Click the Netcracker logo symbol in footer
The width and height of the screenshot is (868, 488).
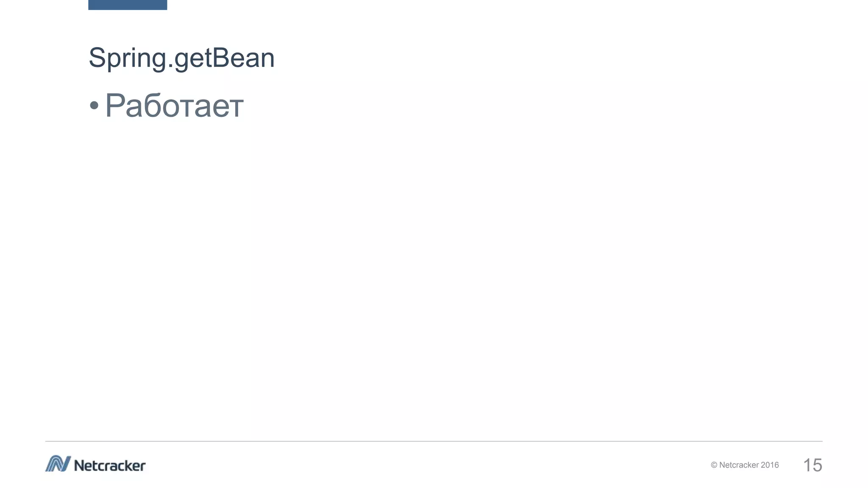pos(58,464)
